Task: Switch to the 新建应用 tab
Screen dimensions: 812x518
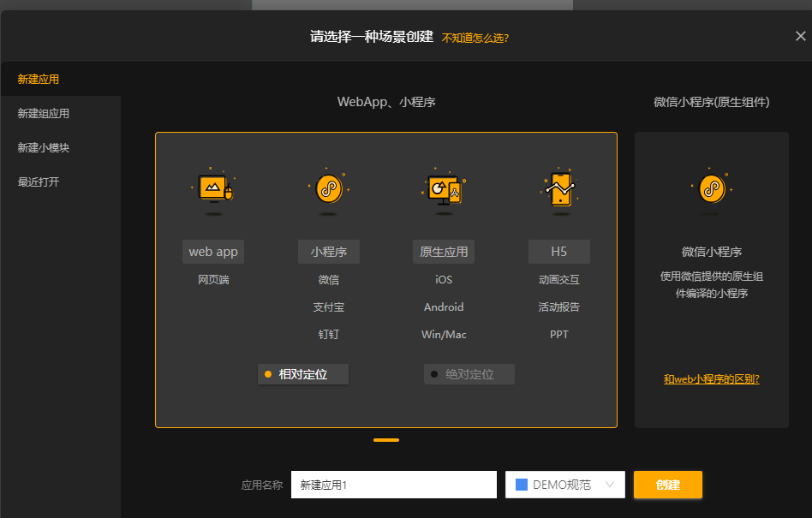Action: 60,79
